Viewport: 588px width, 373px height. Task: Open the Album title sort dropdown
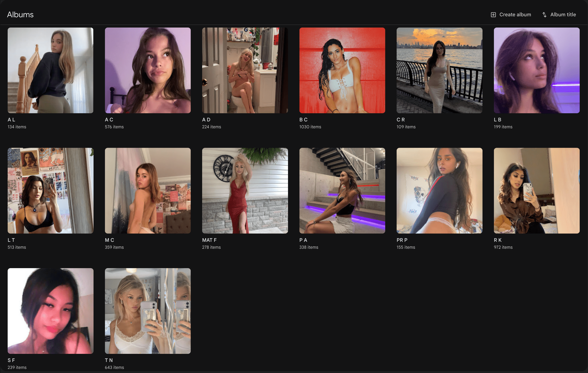[559, 15]
